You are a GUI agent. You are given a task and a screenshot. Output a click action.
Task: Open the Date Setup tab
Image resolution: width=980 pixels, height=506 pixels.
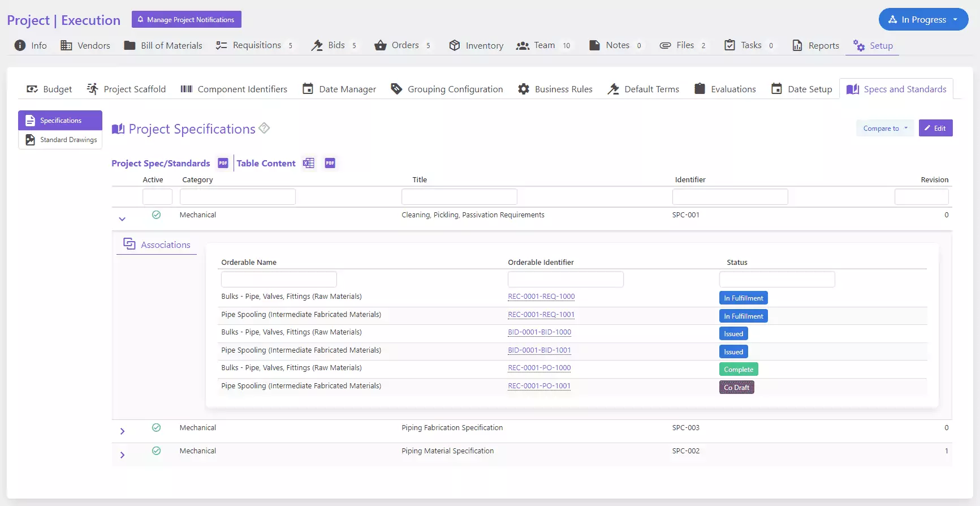[x=802, y=89]
